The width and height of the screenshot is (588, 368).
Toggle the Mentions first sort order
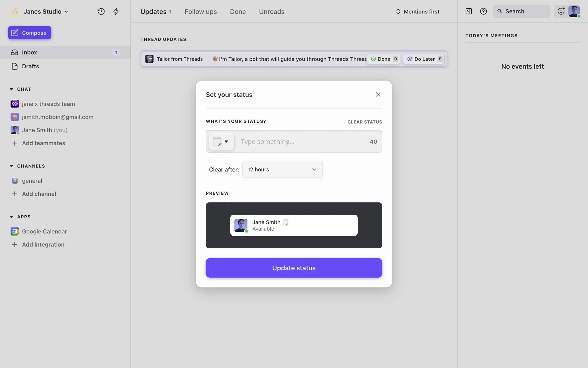coord(418,12)
